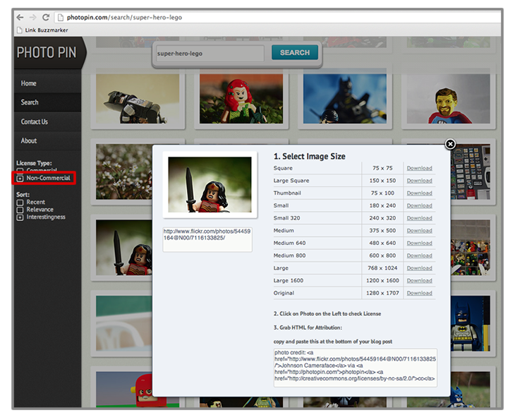The width and height of the screenshot is (515, 420).
Task: Open the Batman minifigure thumbnail at right
Action: pyautogui.click(x=471, y=324)
